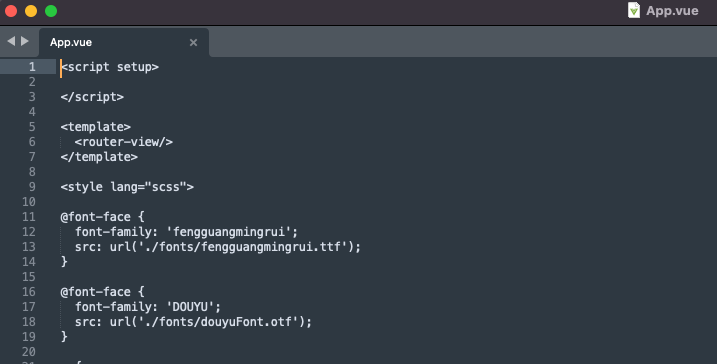
Task: Click the 'DOUYU' font-family value
Action: pyautogui.click(x=190, y=307)
